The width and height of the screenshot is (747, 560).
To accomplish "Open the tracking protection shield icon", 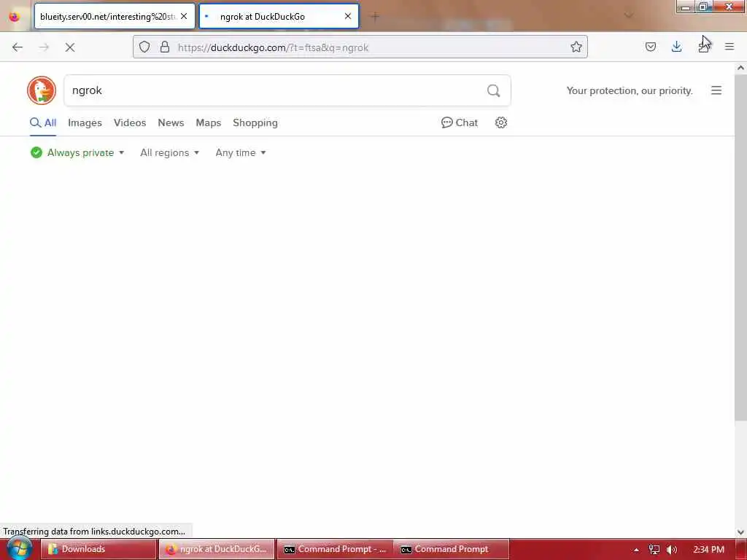I will coord(144,47).
